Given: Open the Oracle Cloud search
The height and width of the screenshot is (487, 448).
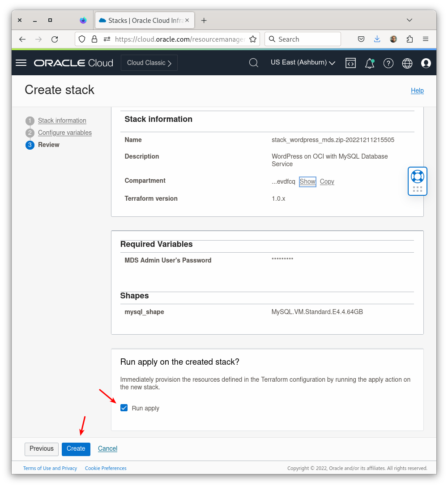Looking at the screenshot, I should pyautogui.click(x=253, y=63).
